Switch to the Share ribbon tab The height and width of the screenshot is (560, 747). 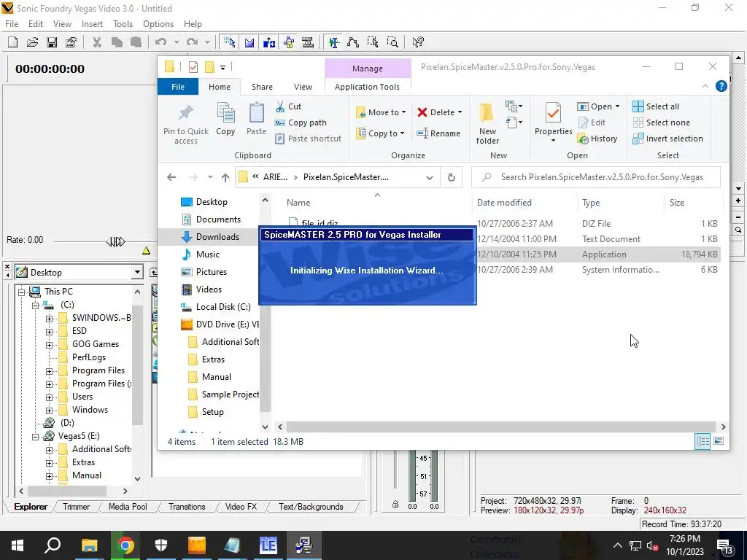pyautogui.click(x=262, y=87)
